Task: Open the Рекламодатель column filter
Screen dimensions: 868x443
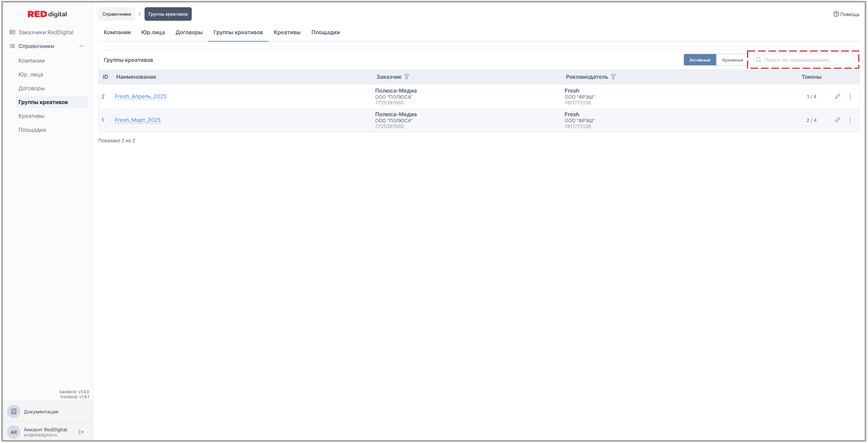Action: (613, 77)
